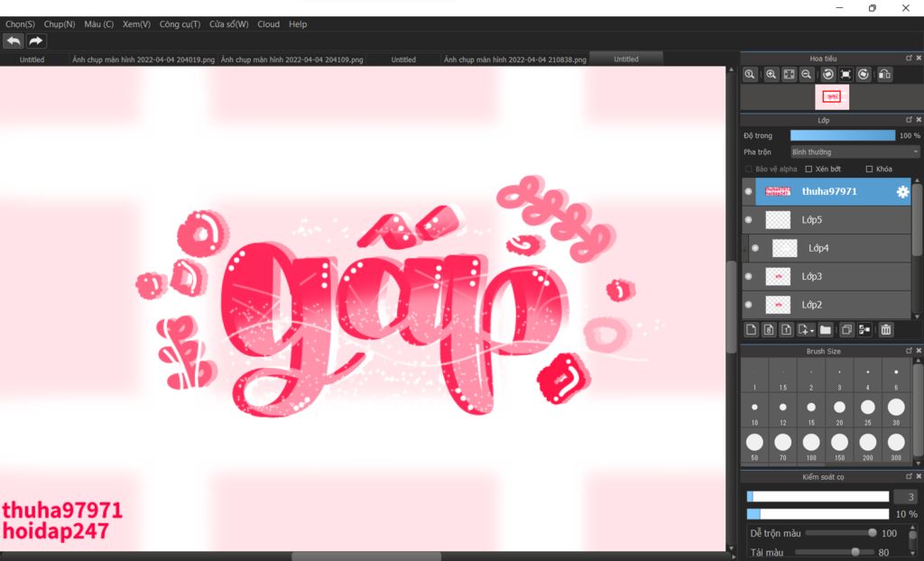Duplicate the selected layer
The width and height of the screenshot is (924, 561).
click(846, 330)
